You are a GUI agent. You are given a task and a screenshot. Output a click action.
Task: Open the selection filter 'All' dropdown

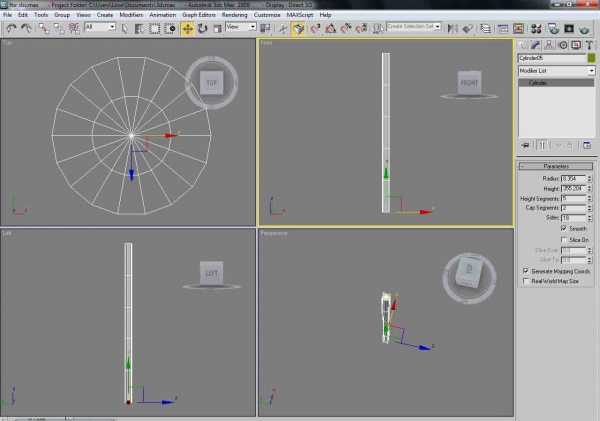pos(100,27)
